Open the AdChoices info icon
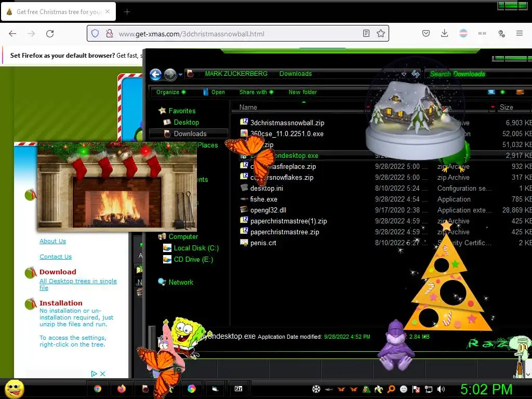532x399 pixels. (94, 374)
